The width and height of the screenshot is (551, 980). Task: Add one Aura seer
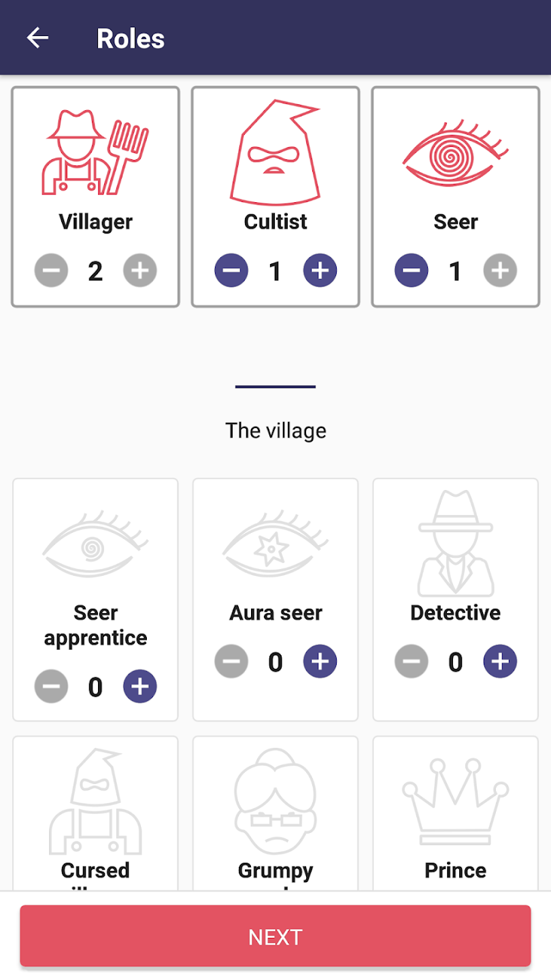[320, 661]
